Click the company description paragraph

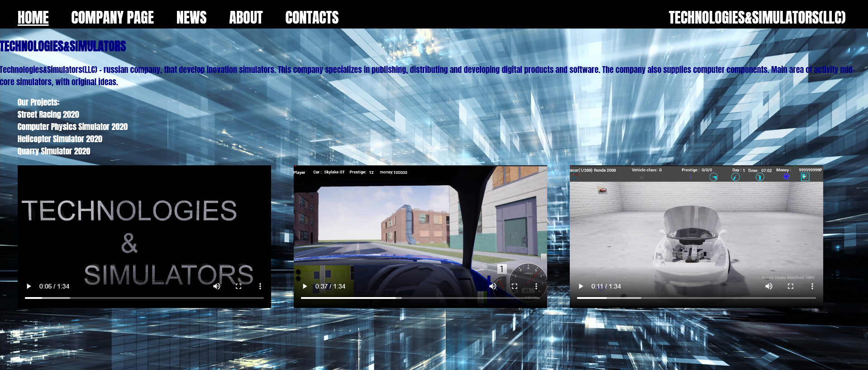427,76
